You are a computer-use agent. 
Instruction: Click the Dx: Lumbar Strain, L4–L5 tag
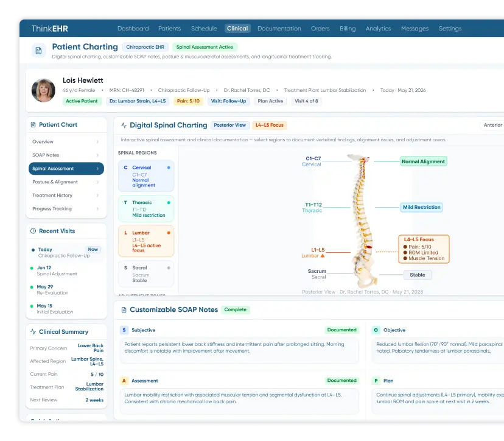(x=138, y=101)
